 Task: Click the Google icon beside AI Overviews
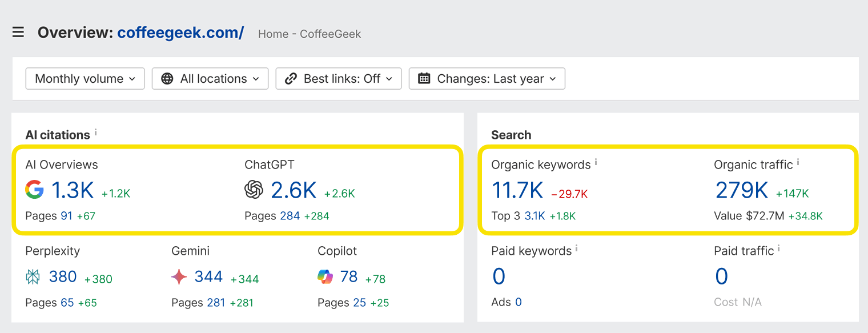click(34, 190)
